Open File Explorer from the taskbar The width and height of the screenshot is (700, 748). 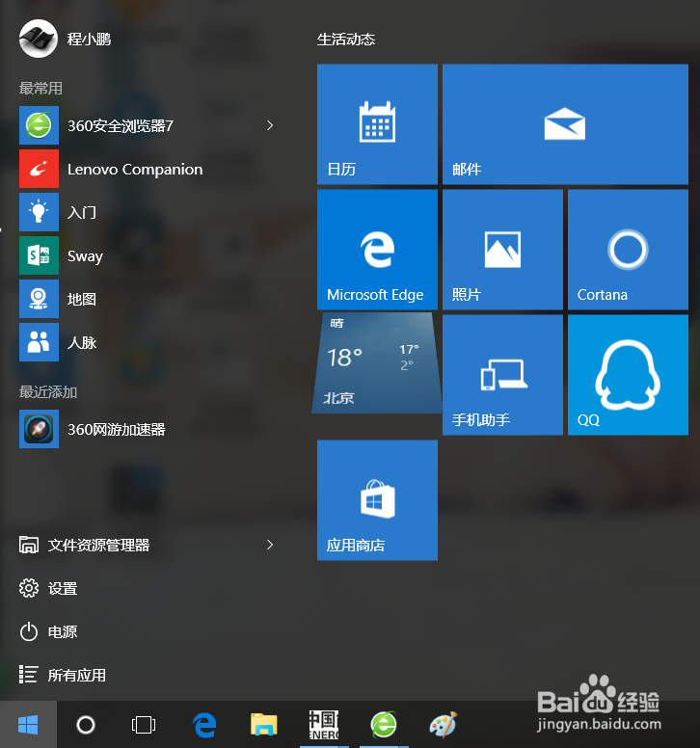264,725
